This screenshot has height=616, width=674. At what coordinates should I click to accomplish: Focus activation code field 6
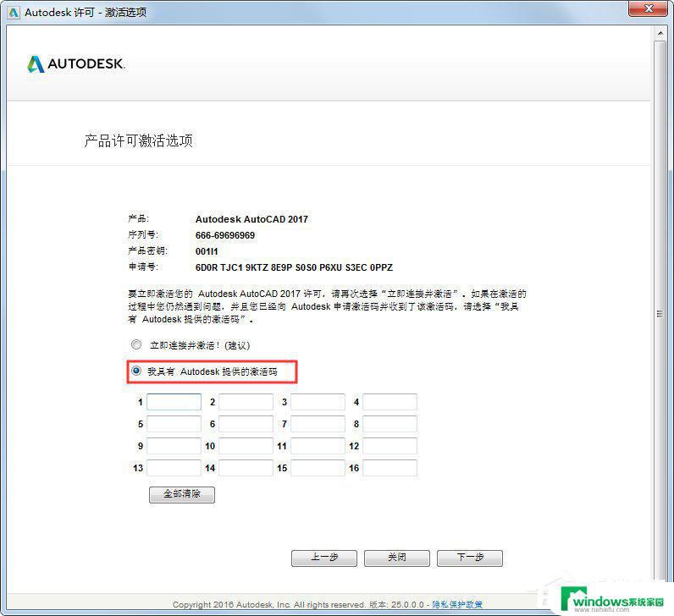point(246,424)
